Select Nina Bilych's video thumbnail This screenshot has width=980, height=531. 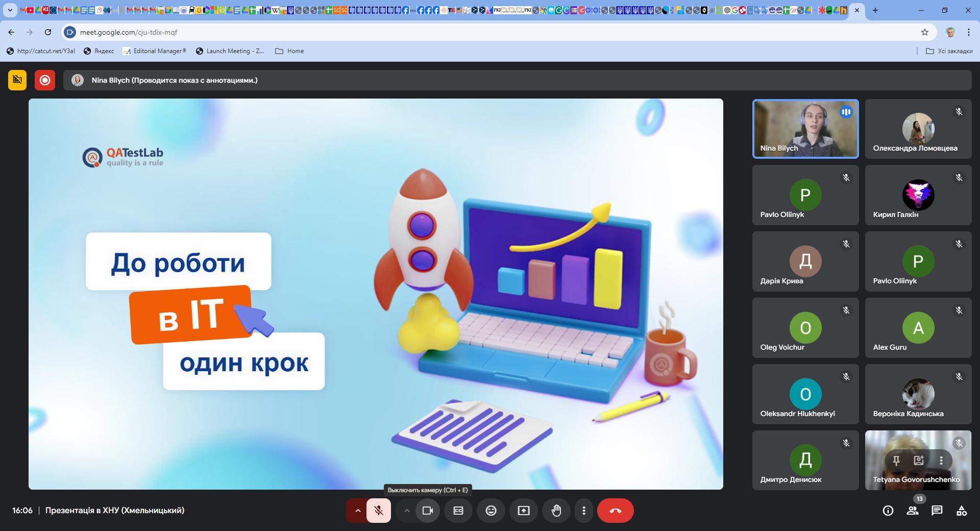tap(805, 129)
